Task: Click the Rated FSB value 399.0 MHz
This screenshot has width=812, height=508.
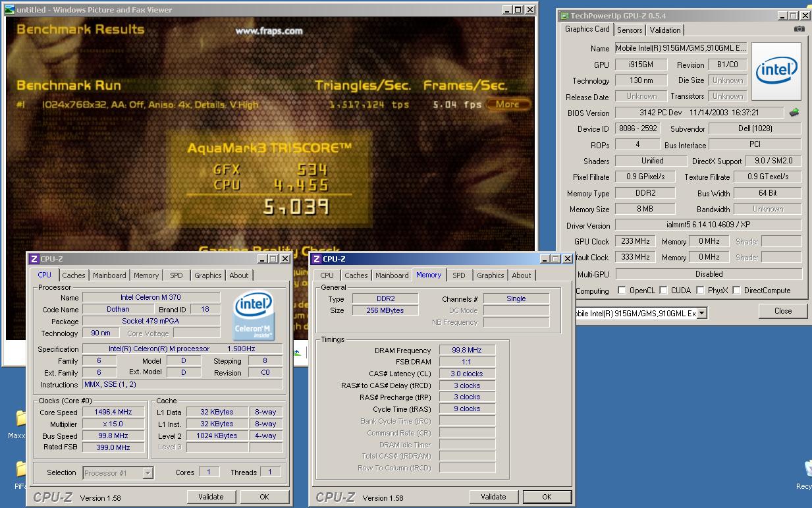Action: (113, 447)
